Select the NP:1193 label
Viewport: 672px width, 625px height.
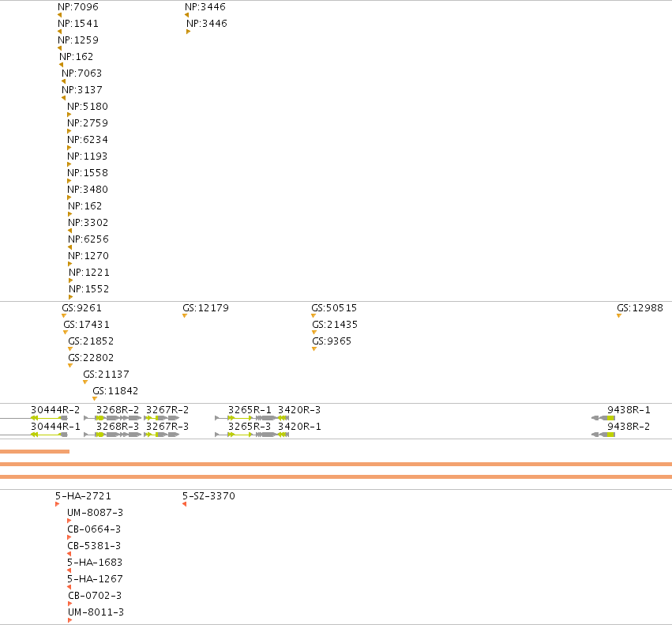point(87,156)
